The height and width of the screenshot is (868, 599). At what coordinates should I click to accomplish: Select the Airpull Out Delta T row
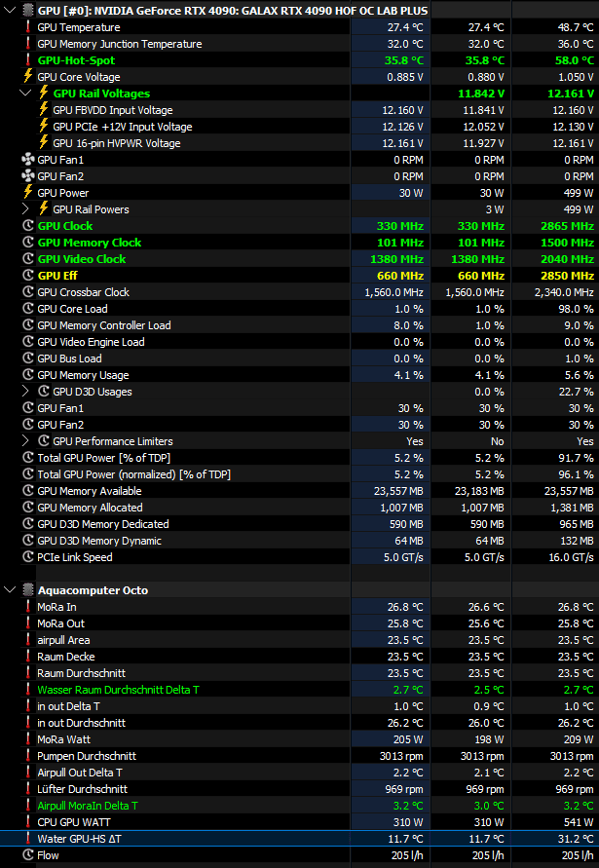pos(300,773)
